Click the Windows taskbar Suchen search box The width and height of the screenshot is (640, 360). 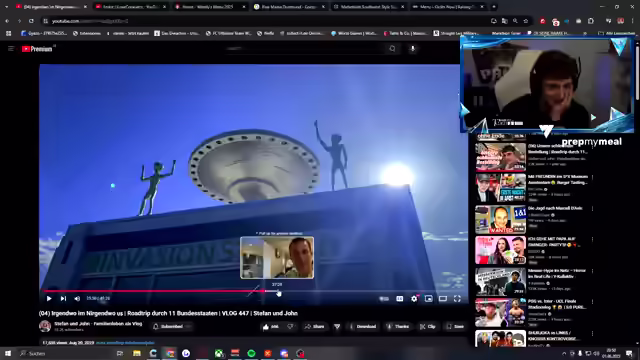click(65, 353)
